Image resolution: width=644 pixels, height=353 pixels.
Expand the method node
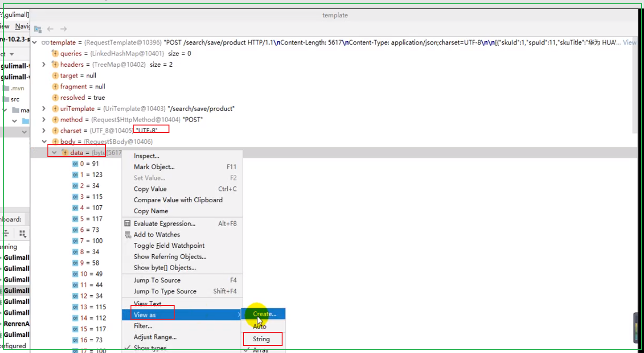pos(44,120)
